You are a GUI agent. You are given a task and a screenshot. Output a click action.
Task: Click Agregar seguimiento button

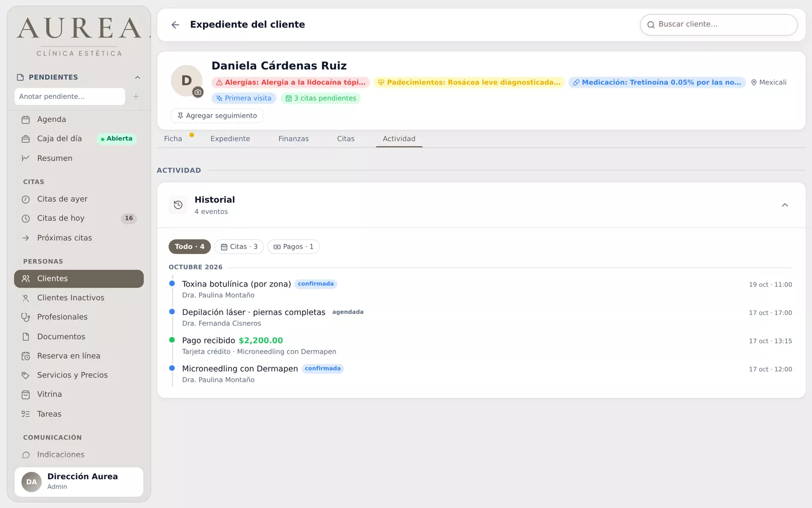[x=217, y=116]
